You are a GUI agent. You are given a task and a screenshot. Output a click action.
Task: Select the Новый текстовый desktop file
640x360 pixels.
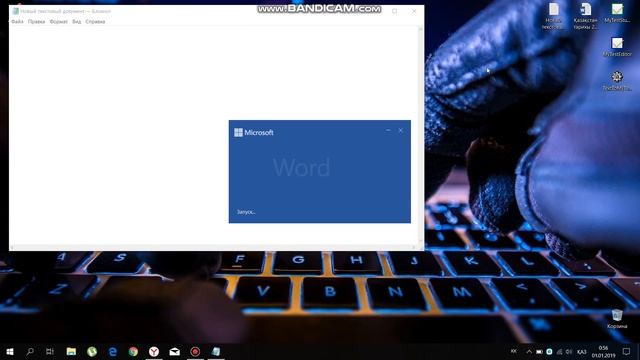(553, 16)
